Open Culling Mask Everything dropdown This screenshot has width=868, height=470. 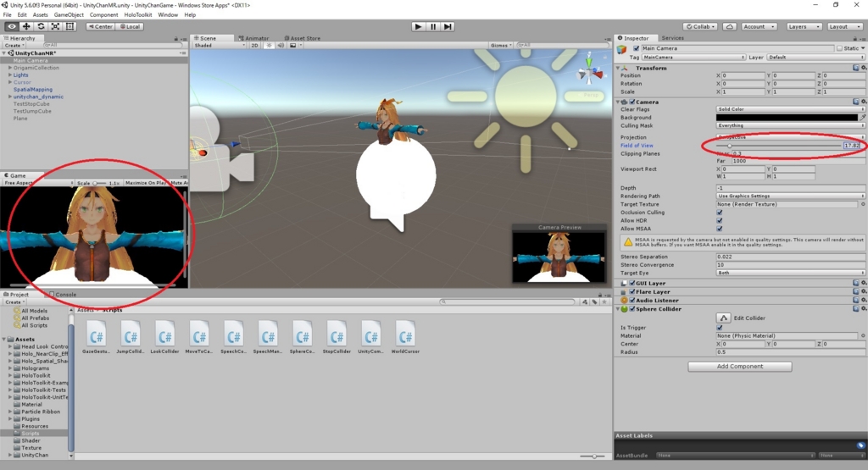coord(791,125)
